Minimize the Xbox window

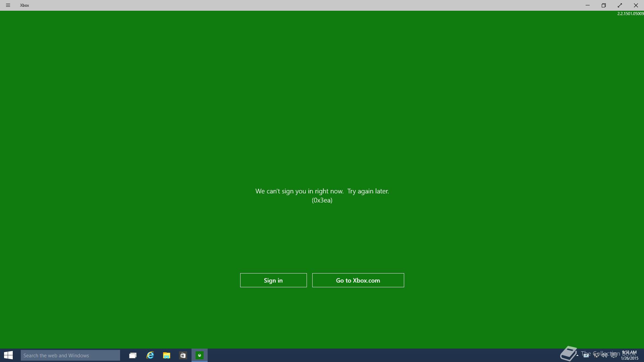click(x=588, y=5)
